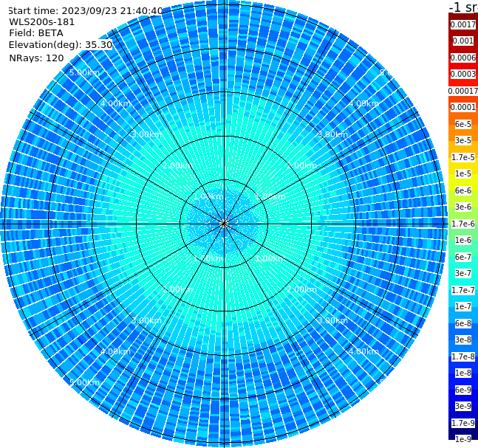
Task: Click the 2.00km range label in lower-left quadrant
Action: click(x=177, y=289)
